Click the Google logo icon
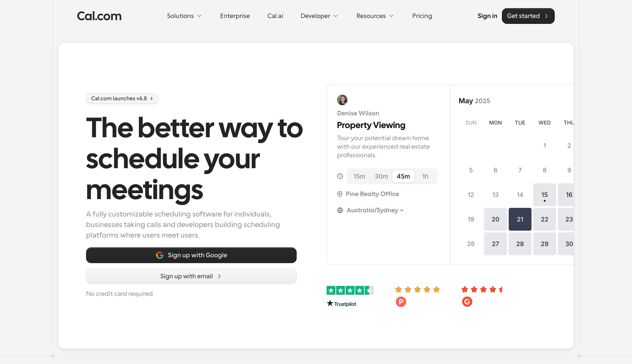Image resolution: width=632 pixels, height=364 pixels. click(x=160, y=255)
